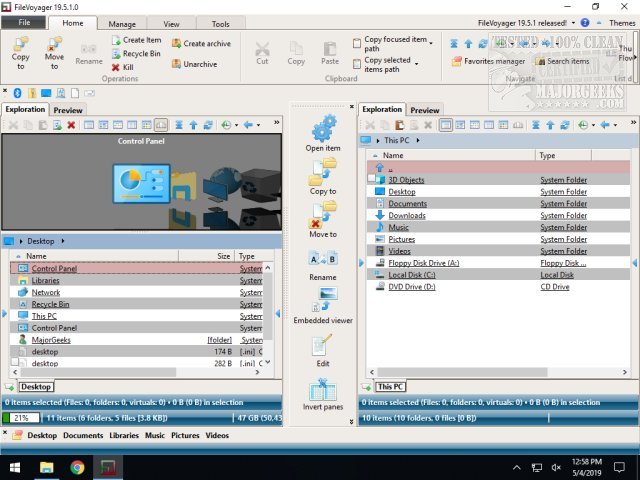The width and height of the screenshot is (640, 480).
Task: Click the 21% disk usage bar
Action: pyautogui.click(x=21, y=416)
